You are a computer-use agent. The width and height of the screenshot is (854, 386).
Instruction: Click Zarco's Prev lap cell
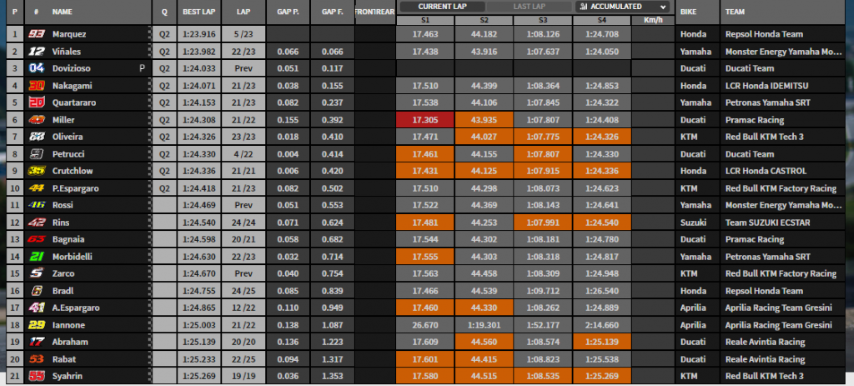(x=243, y=274)
